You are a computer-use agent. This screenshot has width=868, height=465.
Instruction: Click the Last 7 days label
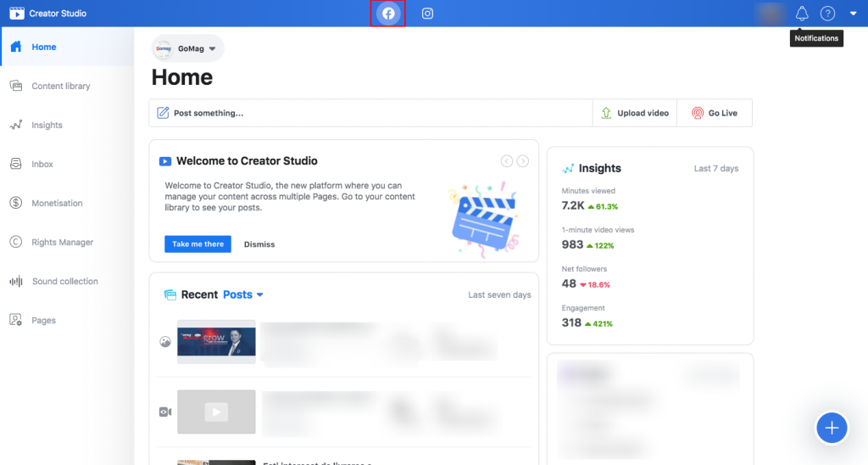[x=716, y=169]
